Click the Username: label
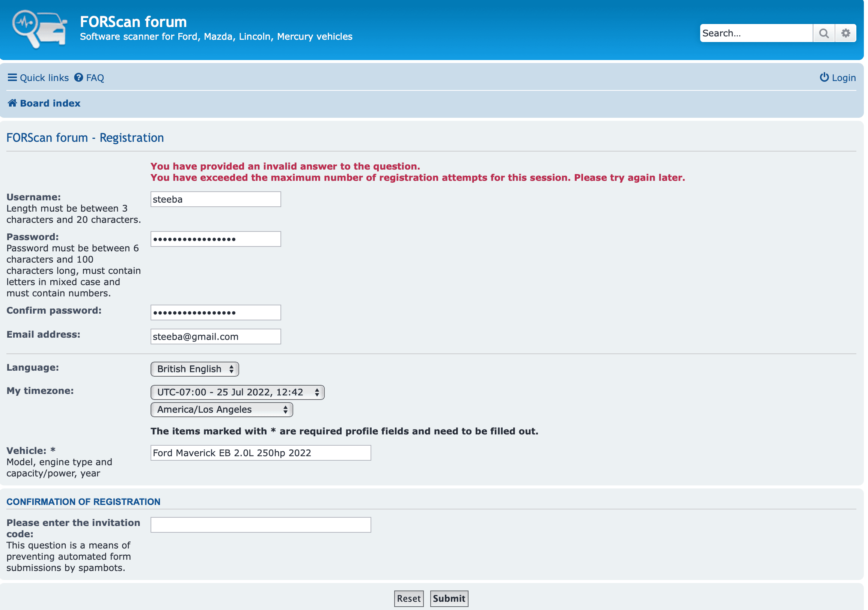868x610 pixels. (34, 197)
